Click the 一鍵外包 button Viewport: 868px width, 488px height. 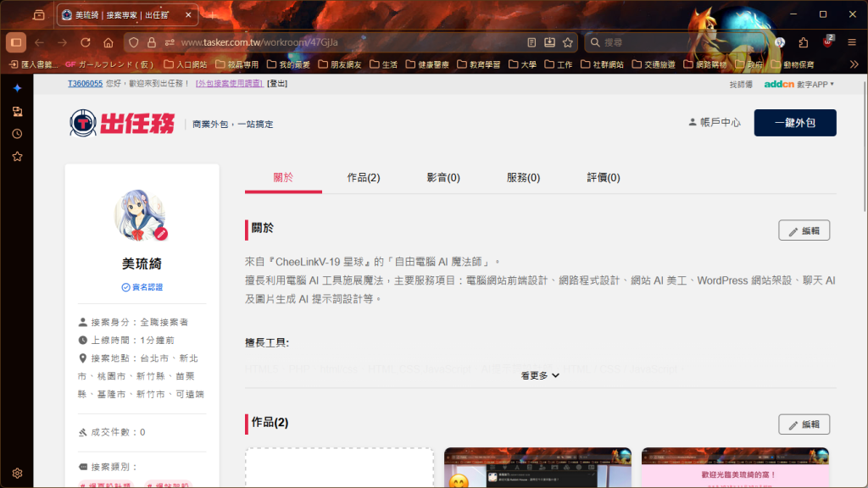coord(794,123)
